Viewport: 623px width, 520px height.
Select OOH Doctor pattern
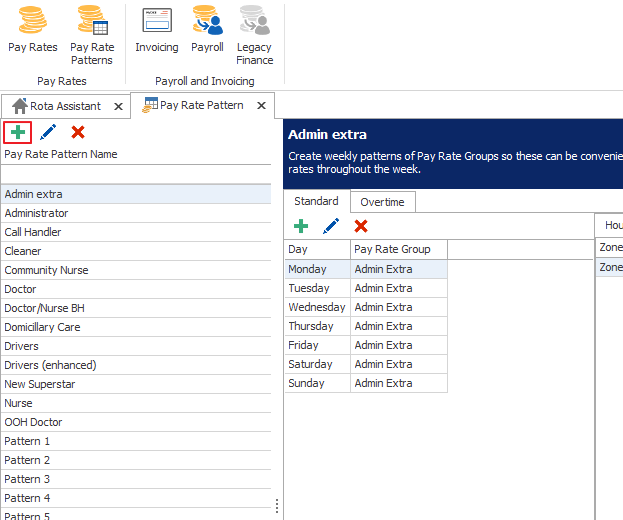tap(136, 422)
